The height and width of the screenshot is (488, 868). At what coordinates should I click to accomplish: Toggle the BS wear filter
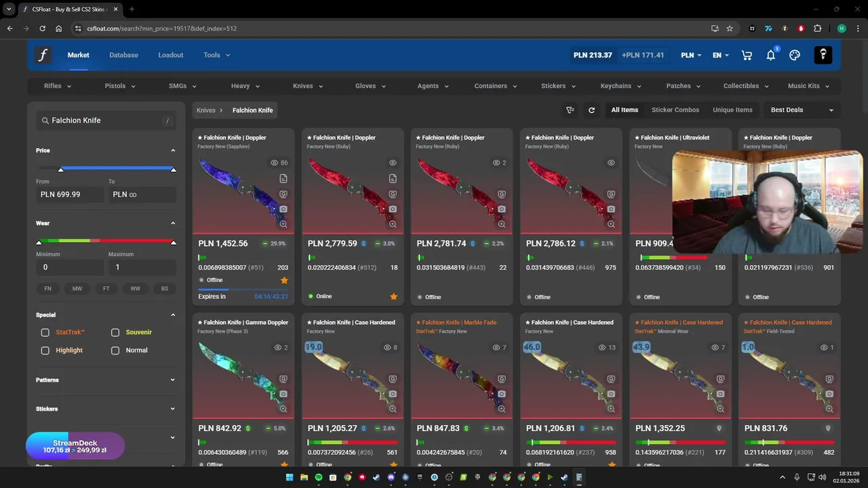tap(165, 289)
